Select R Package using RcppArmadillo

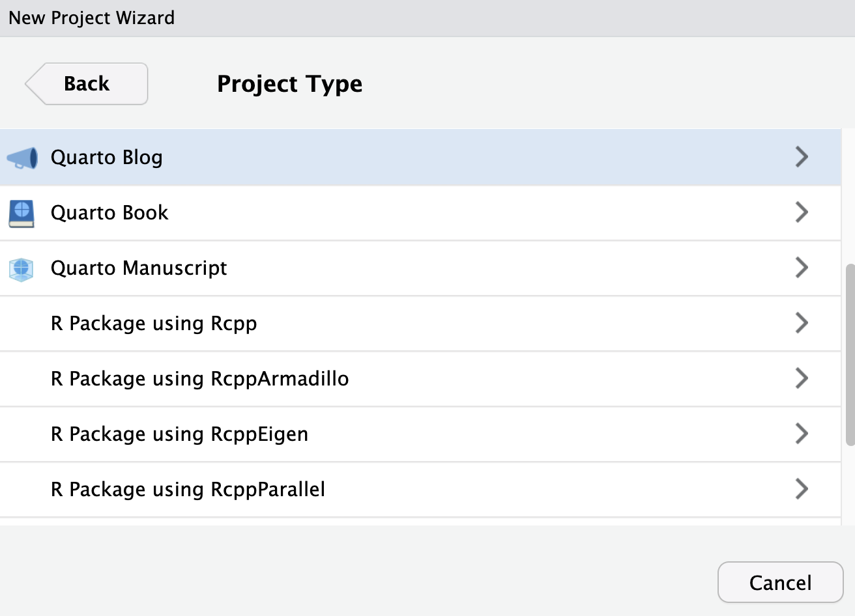(x=199, y=379)
